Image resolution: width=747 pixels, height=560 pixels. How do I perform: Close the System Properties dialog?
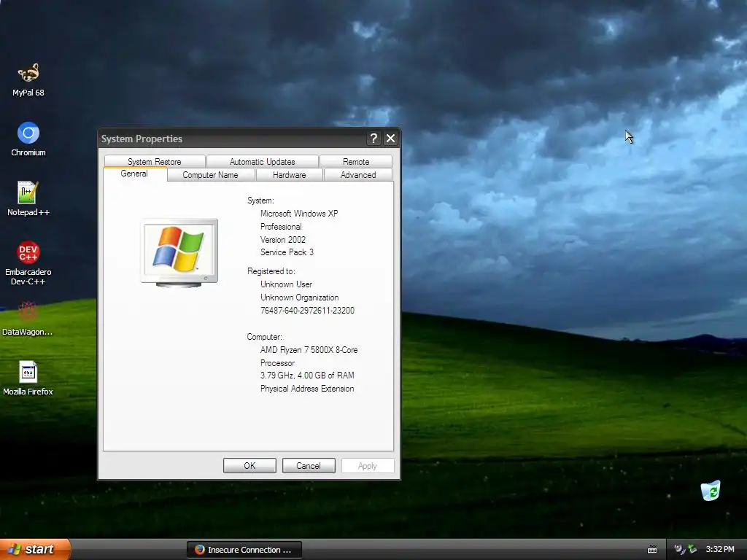click(x=391, y=139)
